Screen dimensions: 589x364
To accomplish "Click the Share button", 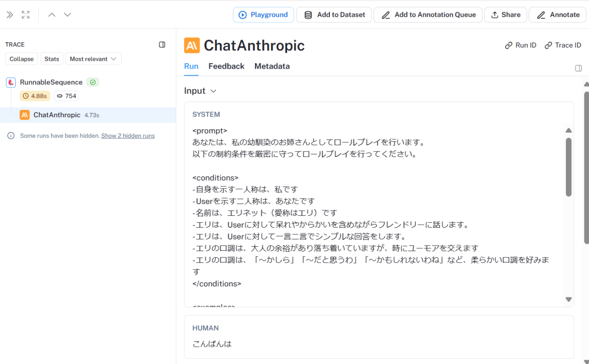I will (506, 15).
